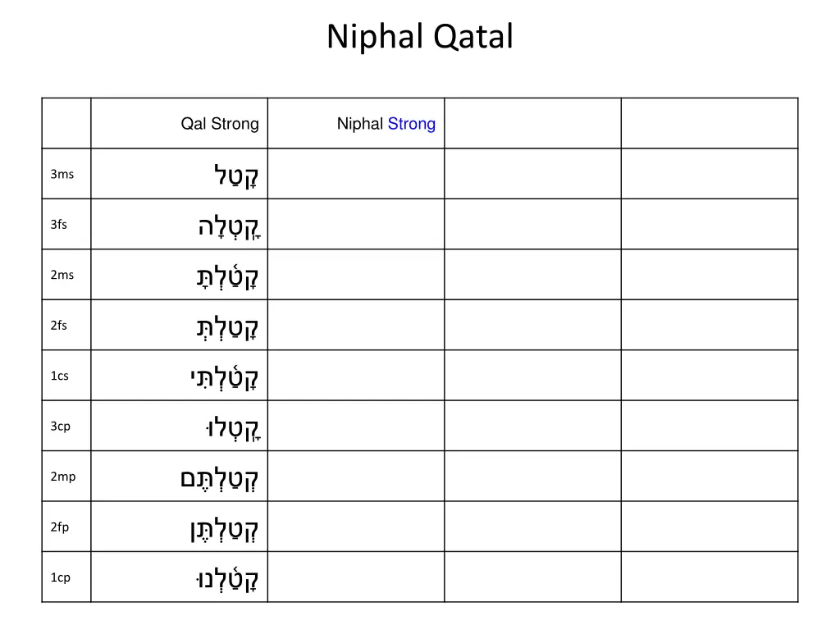This screenshot has width=840, height=630.
Task: Select the Hebrew Qal form in the 2mp row
Action: [x=219, y=477]
